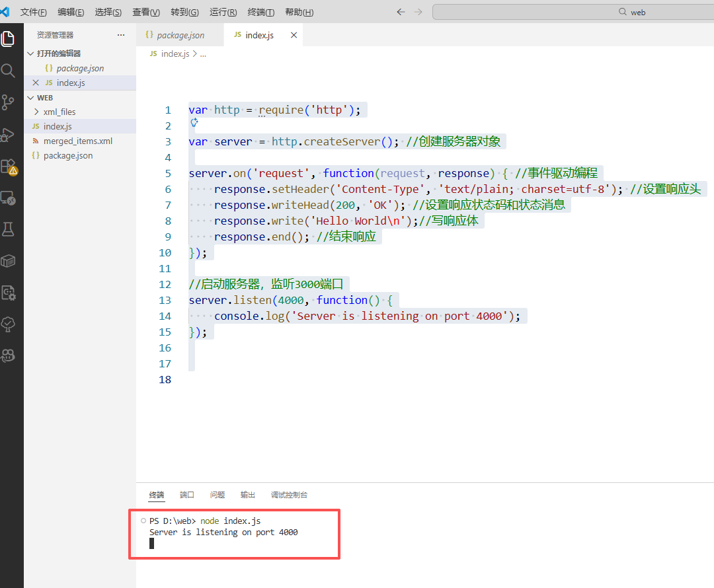Collapse the WEB folder section

pyautogui.click(x=30, y=98)
